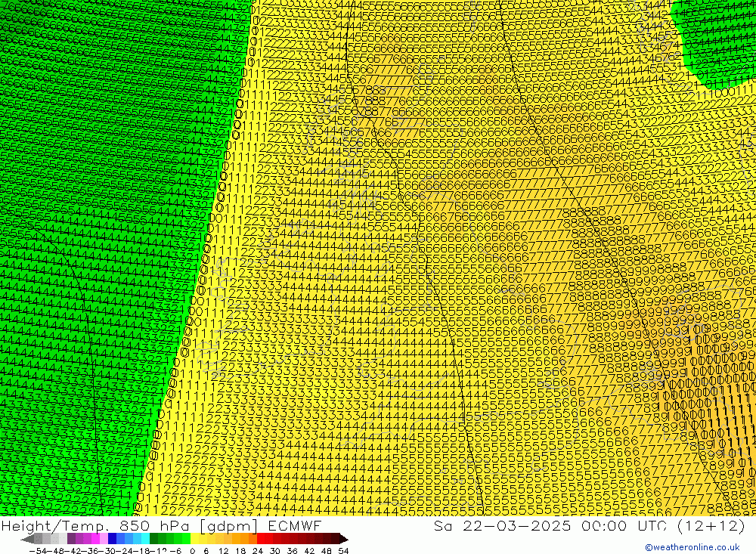
Task: Click the legend value '-54'
Action: 38,551
